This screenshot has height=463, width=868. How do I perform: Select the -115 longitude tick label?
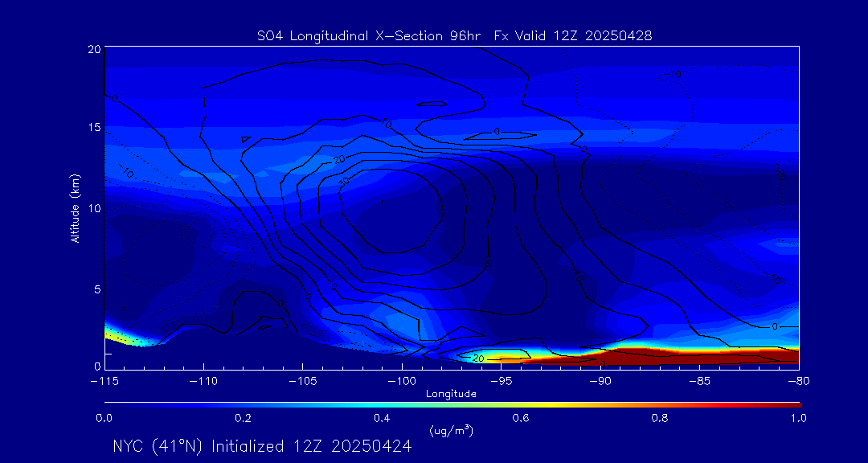pyautogui.click(x=104, y=382)
